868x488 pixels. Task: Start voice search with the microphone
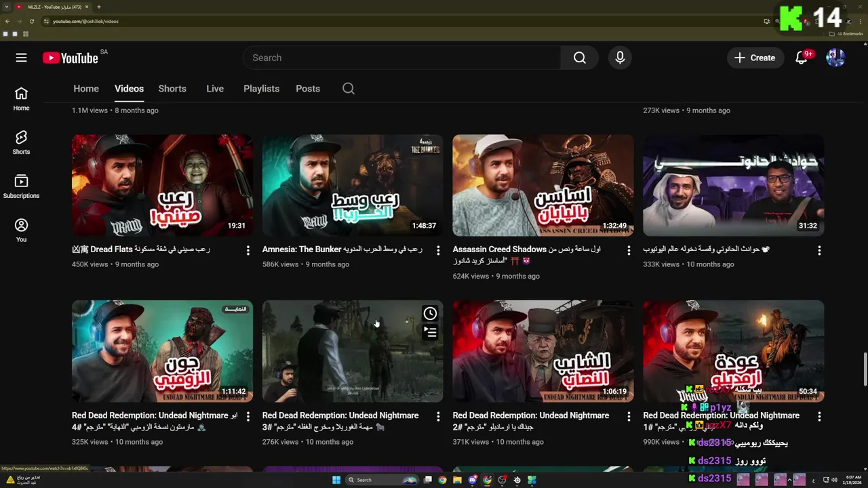coord(620,58)
